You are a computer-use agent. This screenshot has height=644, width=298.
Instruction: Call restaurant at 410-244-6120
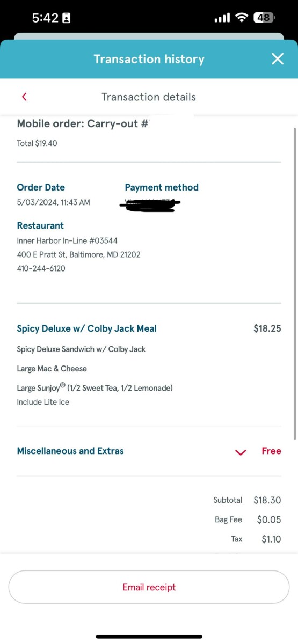tap(41, 268)
